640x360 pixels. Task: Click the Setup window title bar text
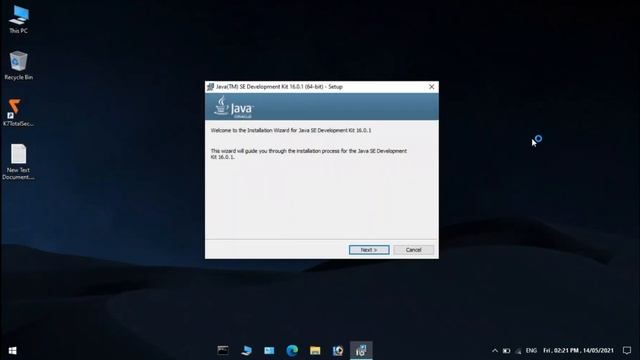[x=279, y=87]
